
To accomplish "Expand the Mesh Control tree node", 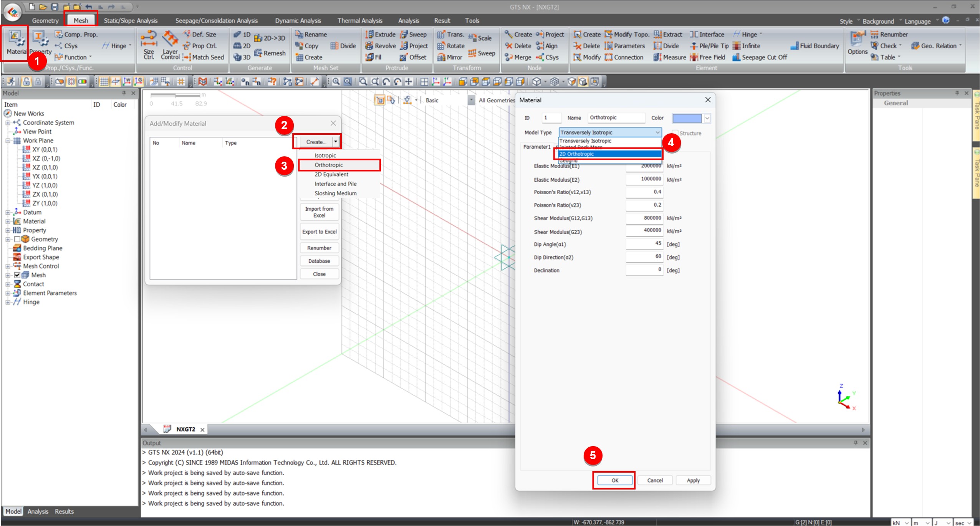I will pyautogui.click(x=8, y=266).
